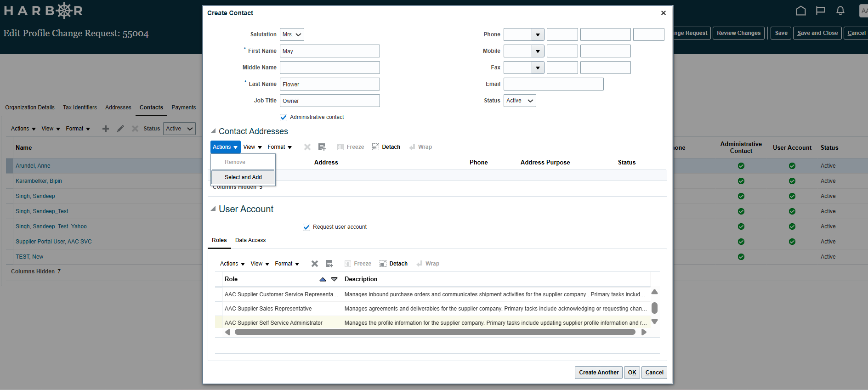
Task: Open the Karambelker, Bipin contact link
Action: [x=39, y=181]
